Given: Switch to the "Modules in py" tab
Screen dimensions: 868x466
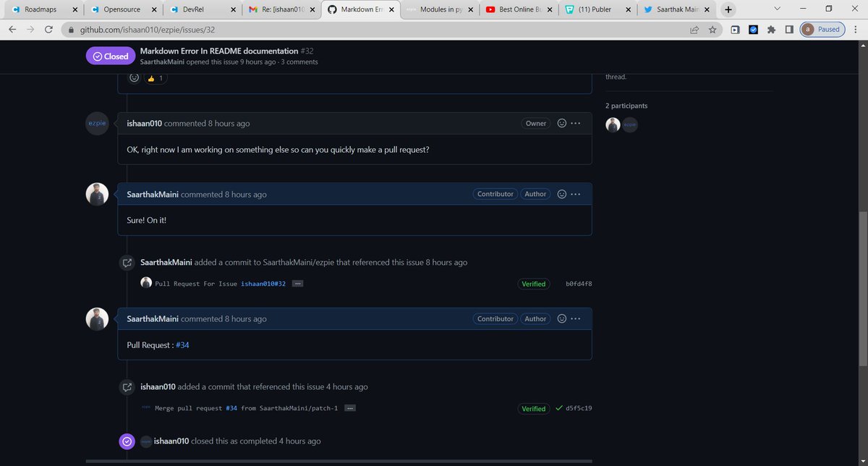Looking at the screenshot, I should pyautogui.click(x=440, y=9).
